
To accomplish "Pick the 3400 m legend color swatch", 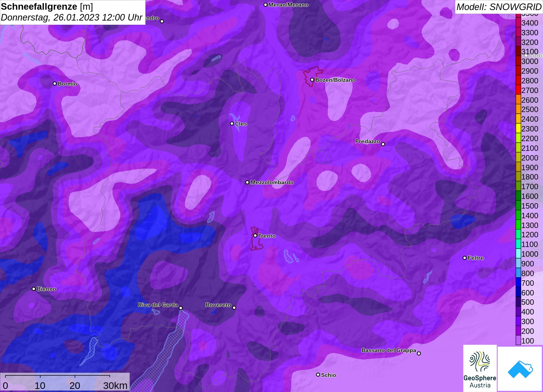I will [x=518, y=22].
